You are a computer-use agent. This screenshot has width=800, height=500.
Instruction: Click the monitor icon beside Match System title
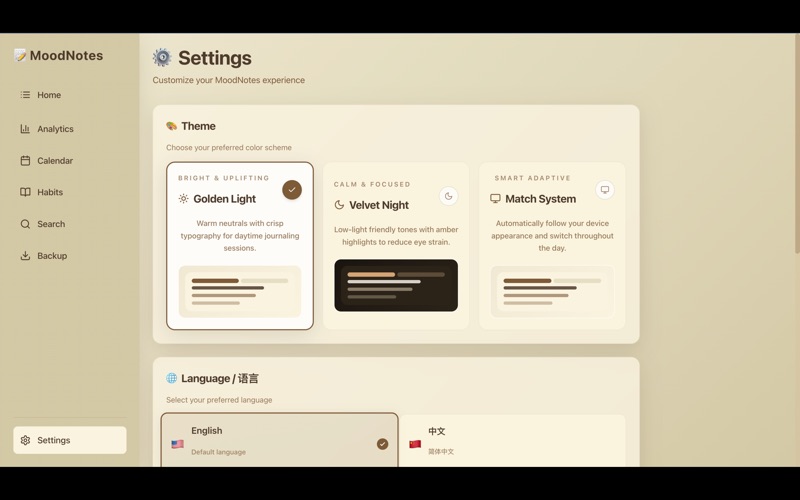[495, 198]
